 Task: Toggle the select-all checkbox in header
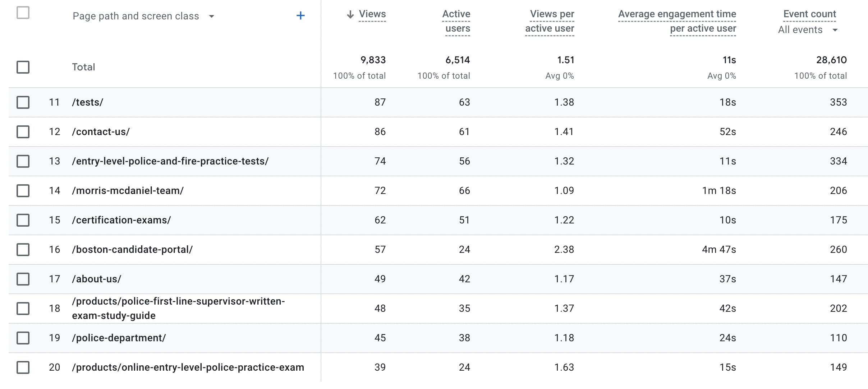point(23,13)
